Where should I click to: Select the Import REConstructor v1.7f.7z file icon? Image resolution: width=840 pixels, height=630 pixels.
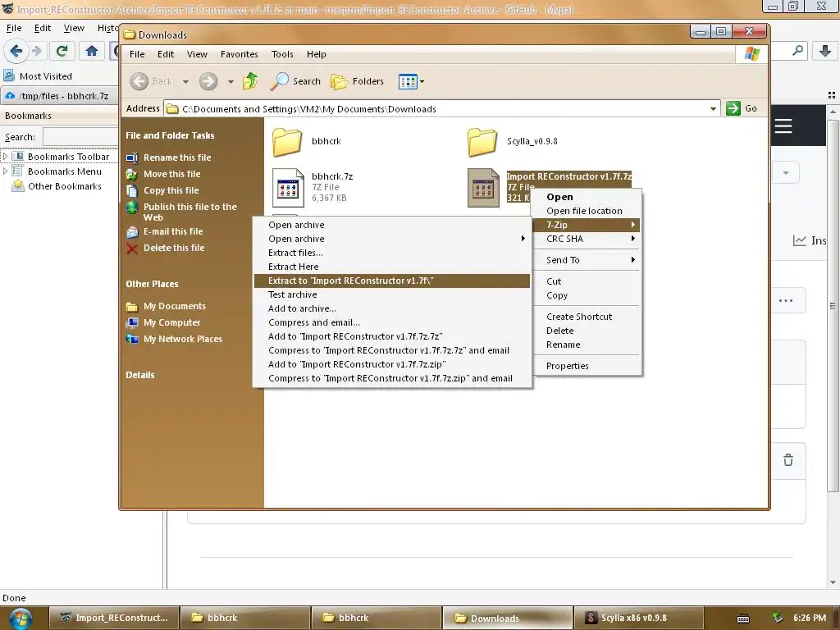(483, 188)
